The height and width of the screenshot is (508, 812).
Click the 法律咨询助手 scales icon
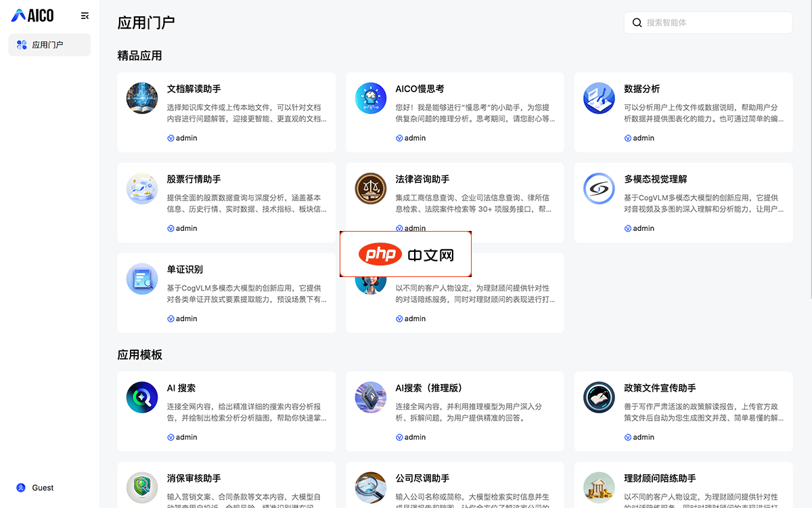pos(371,188)
